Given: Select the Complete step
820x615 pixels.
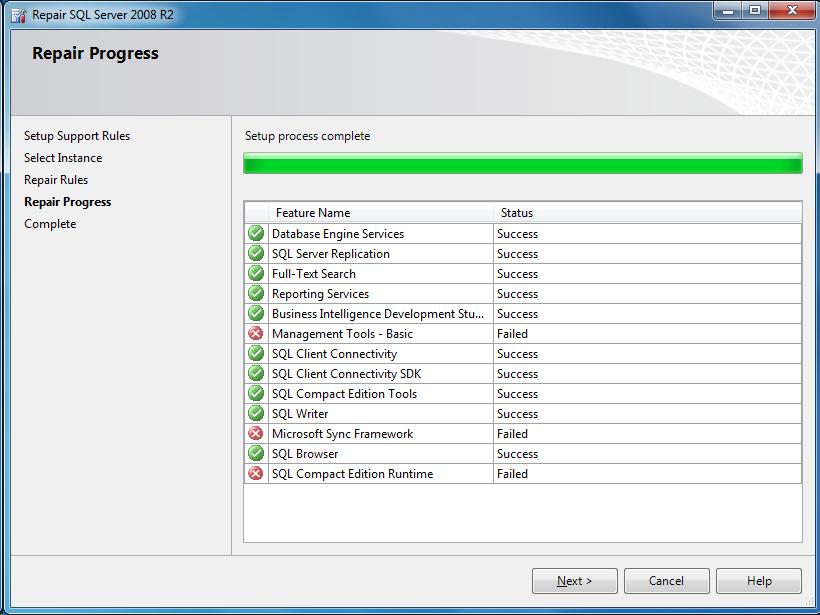Looking at the screenshot, I should [50, 224].
